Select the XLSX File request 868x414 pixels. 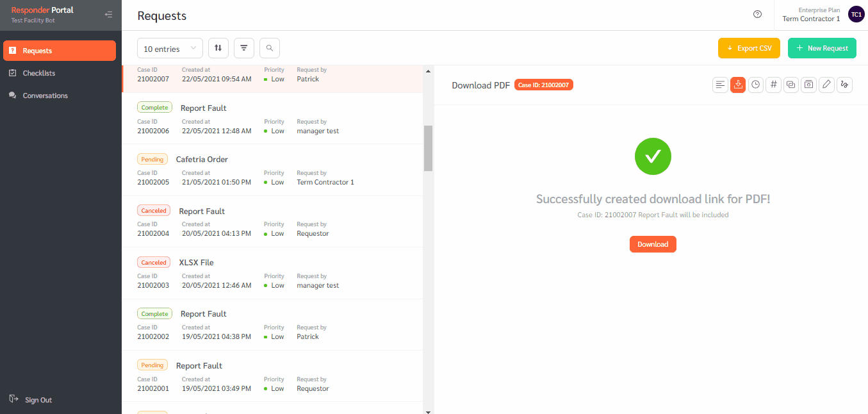272,273
